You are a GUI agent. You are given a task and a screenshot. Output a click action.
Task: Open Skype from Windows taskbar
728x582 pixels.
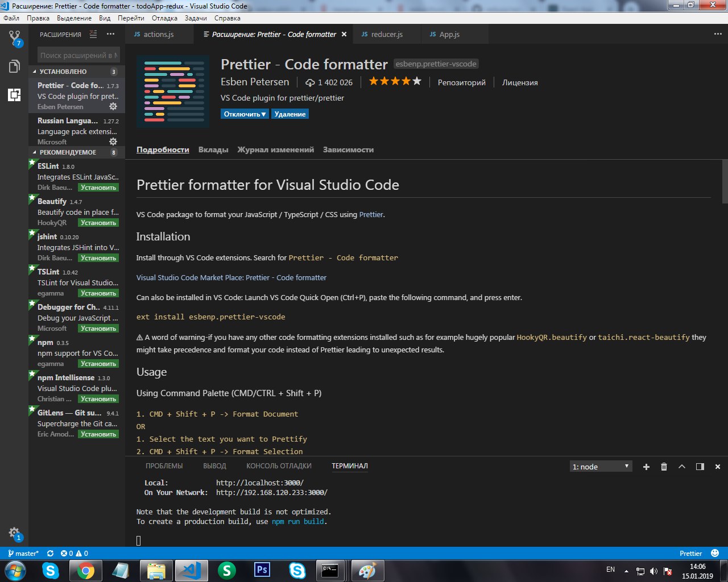pos(51,570)
